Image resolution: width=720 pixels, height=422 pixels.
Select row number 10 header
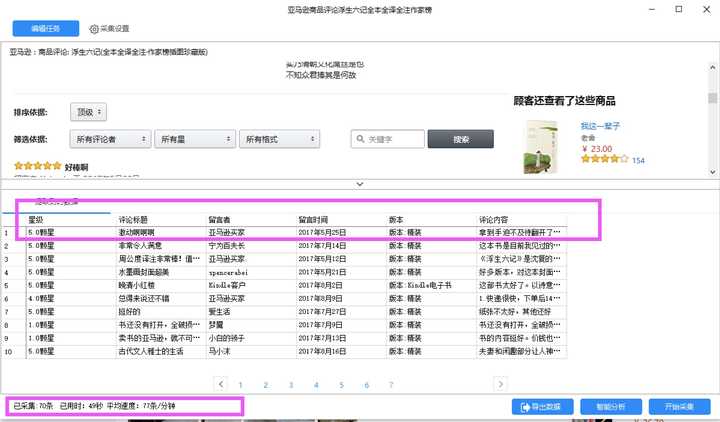point(13,352)
